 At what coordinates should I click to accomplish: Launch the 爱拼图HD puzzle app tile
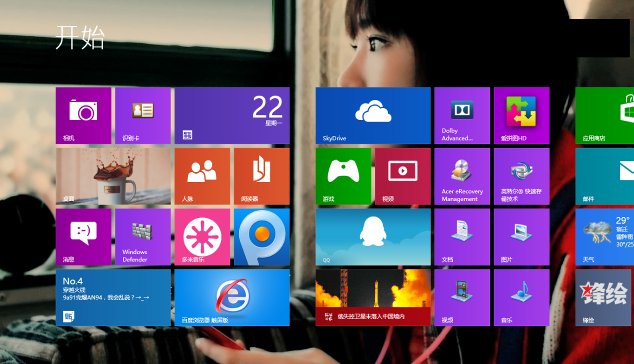pos(521,115)
